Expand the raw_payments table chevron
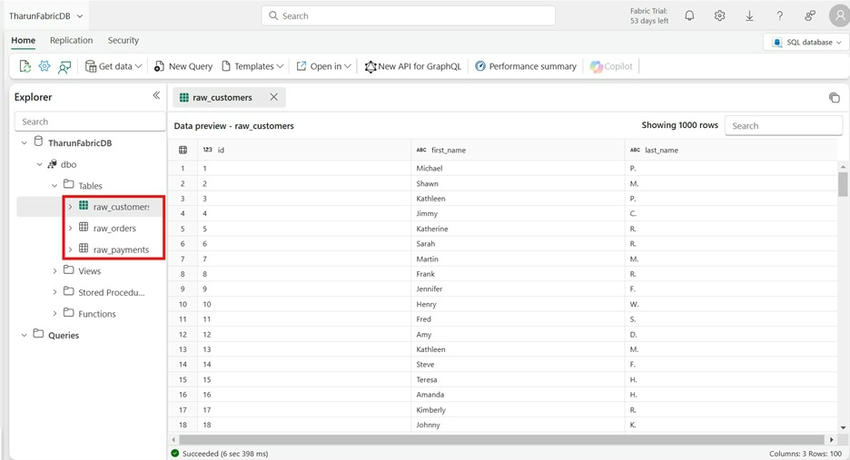The height and width of the screenshot is (460, 850). coord(70,250)
